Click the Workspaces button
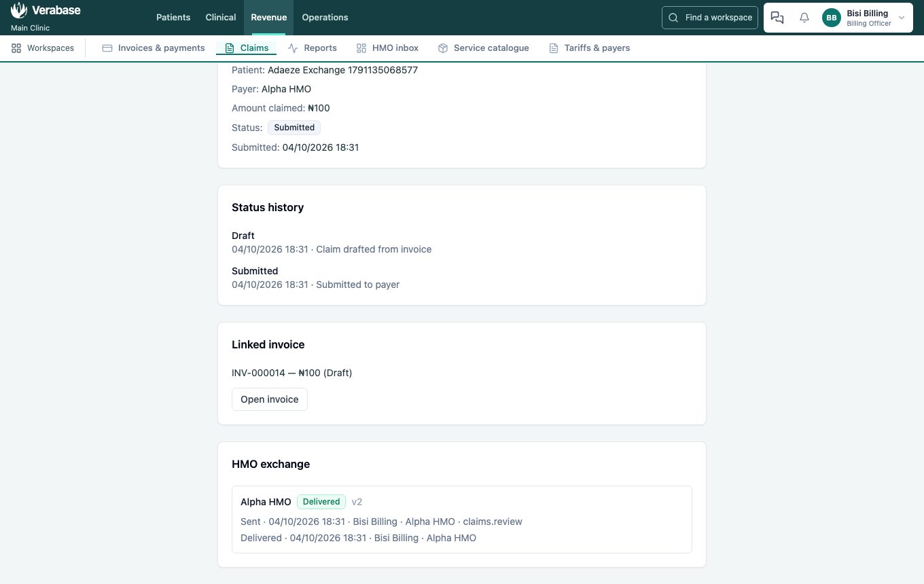 (43, 48)
